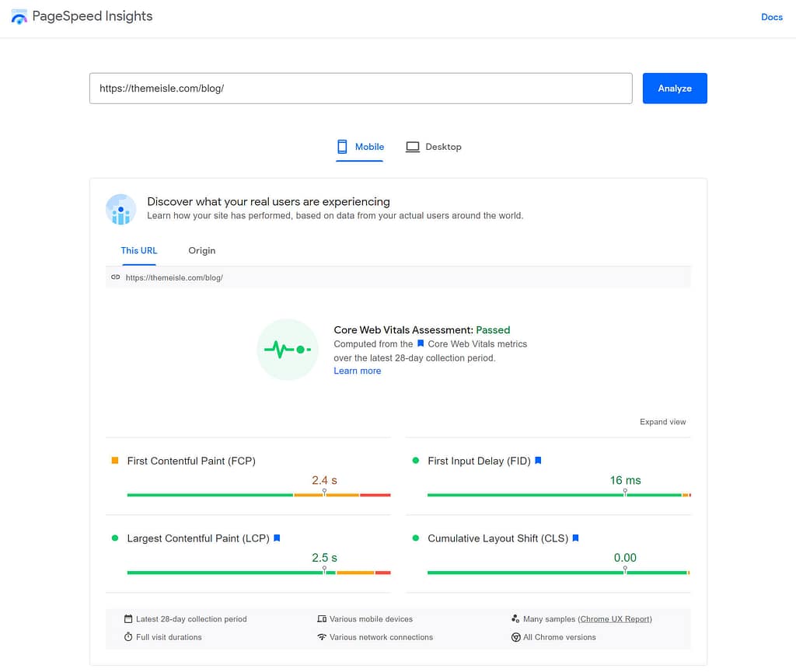The height and width of the screenshot is (672, 796).
Task: Click the Chrome logo beside All Chrome versions
Action: (x=515, y=637)
